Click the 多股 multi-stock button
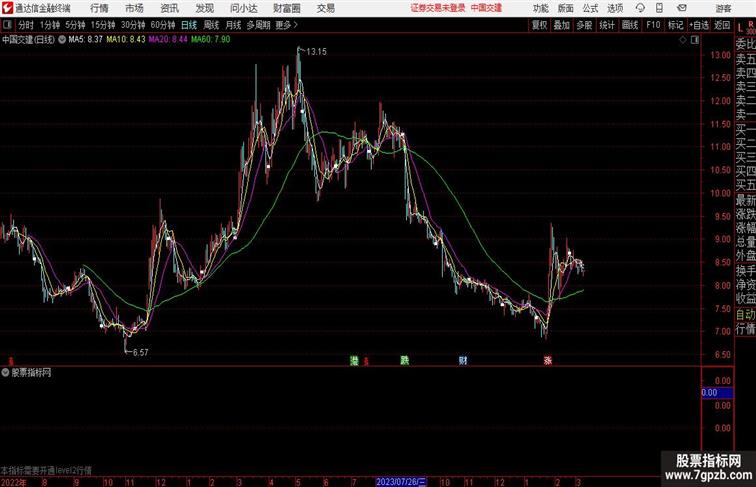The image size is (756, 487). (x=584, y=25)
